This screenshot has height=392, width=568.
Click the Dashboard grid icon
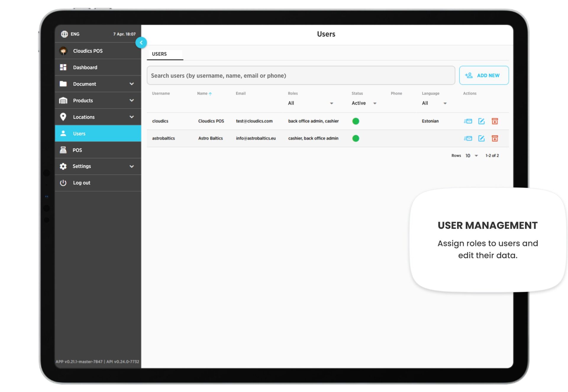(63, 67)
